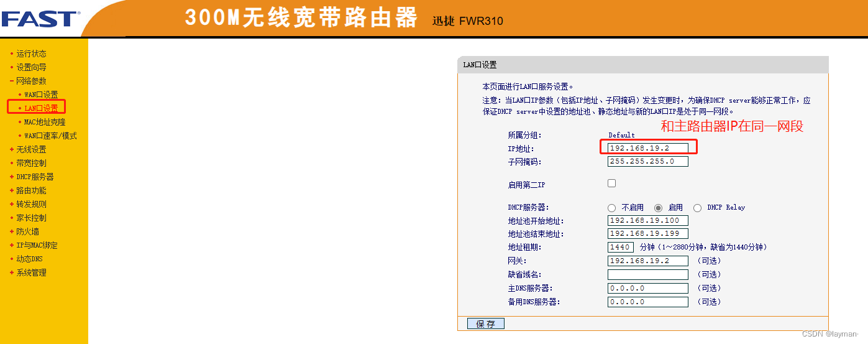This screenshot has width=868, height=344.
Task: Expand the 系统管理 menu
Action: [31, 272]
